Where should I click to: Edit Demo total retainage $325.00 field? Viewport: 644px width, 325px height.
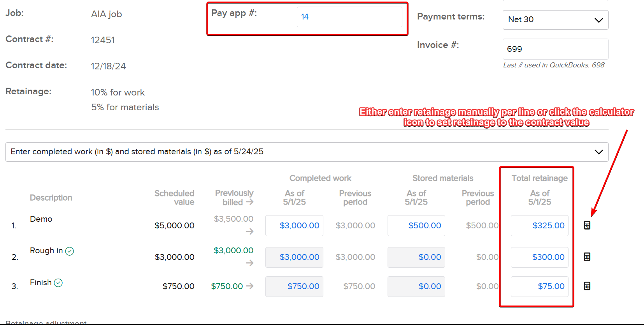pyautogui.click(x=539, y=226)
